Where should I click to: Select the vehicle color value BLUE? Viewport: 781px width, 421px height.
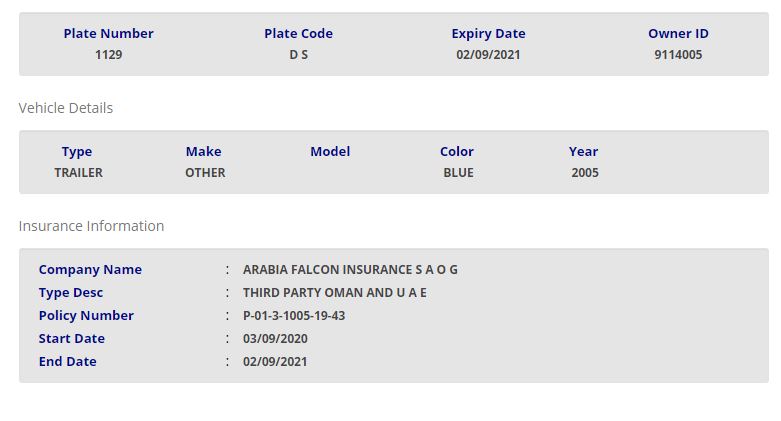[458, 173]
